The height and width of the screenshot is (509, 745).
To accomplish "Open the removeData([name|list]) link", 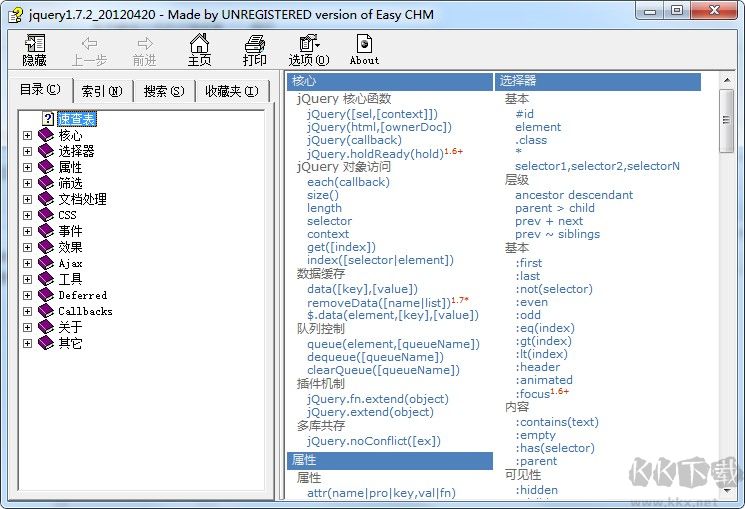I will [x=379, y=303].
